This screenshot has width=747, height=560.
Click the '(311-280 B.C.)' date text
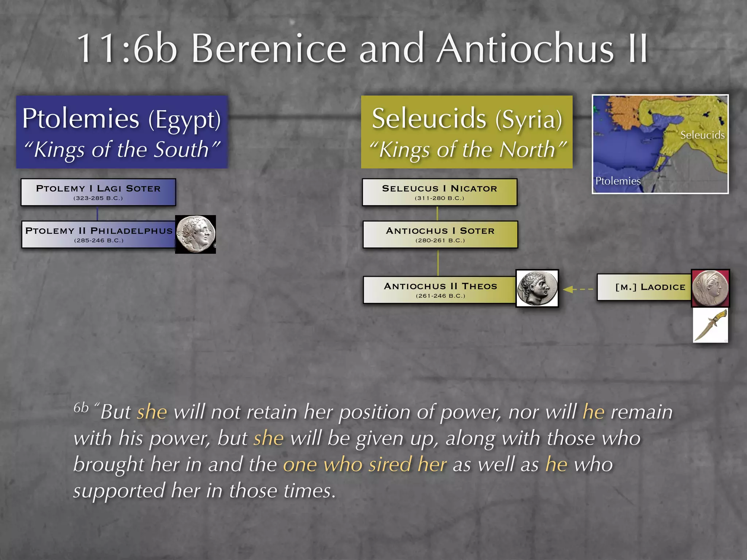click(x=440, y=198)
